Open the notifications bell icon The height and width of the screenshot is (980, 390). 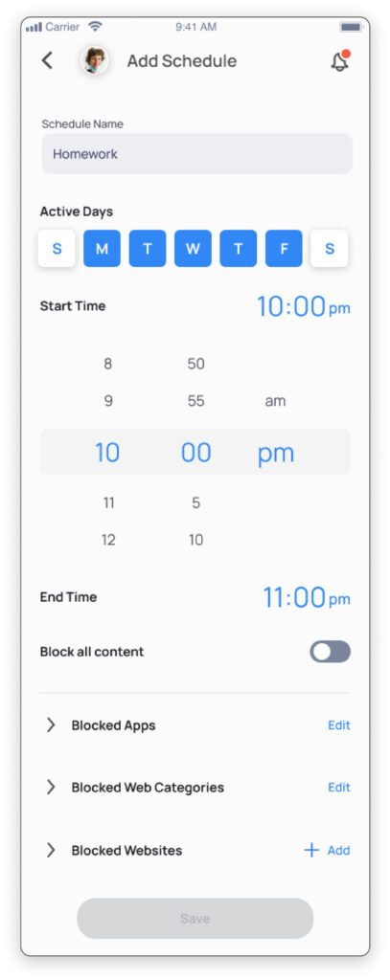click(x=340, y=61)
